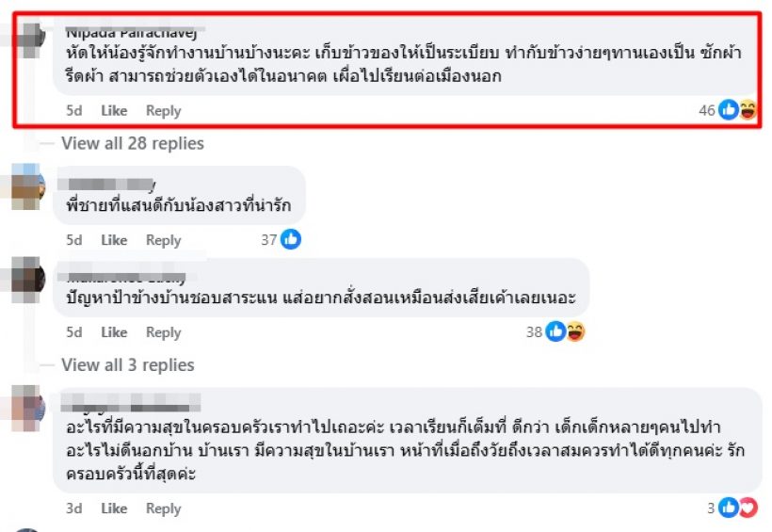
Task: Click the like reaction icon beside the 3 count
Action: click(x=729, y=508)
